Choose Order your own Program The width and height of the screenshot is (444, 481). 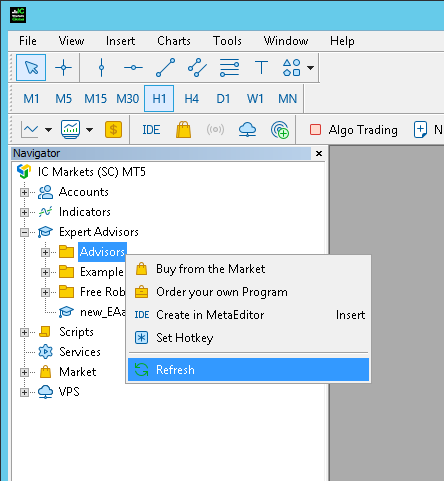coord(248,292)
